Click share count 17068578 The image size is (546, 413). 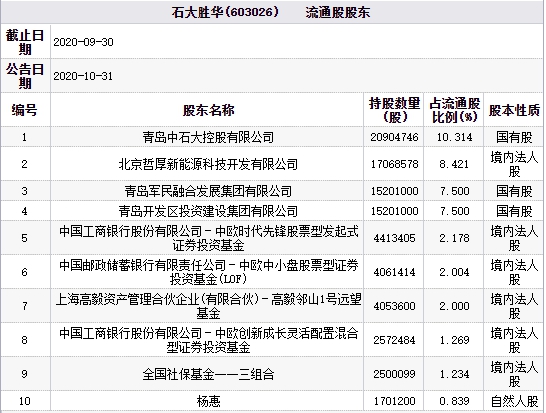394,164
